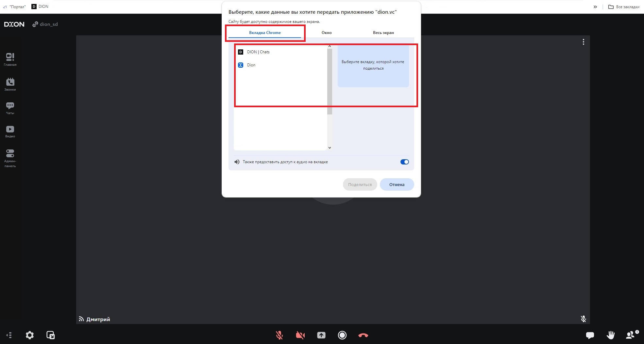Unmute the microphone in the call toolbar
This screenshot has height=344, width=644.
pos(279,335)
